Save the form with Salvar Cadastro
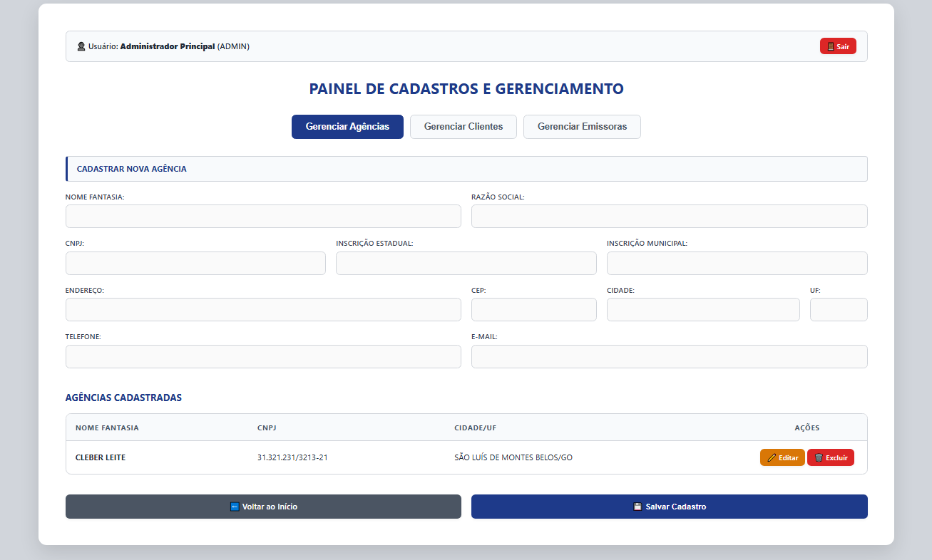 pyautogui.click(x=670, y=507)
